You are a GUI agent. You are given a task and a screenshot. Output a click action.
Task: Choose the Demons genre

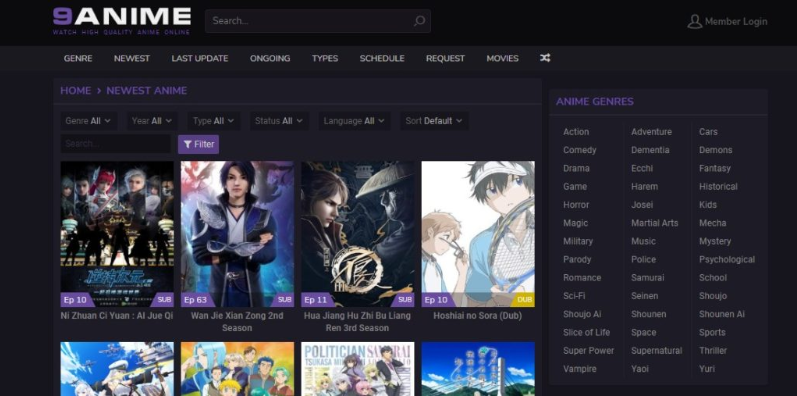pos(716,150)
